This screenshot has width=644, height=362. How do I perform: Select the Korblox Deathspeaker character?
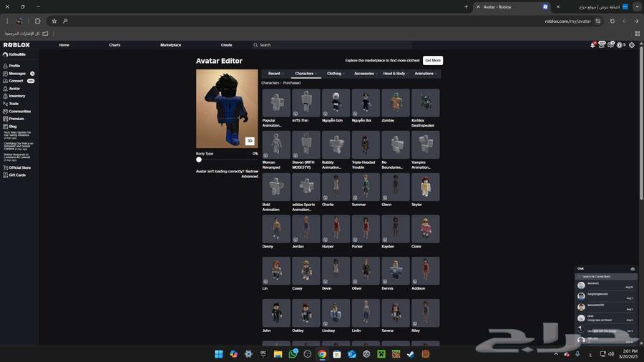[x=426, y=103]
